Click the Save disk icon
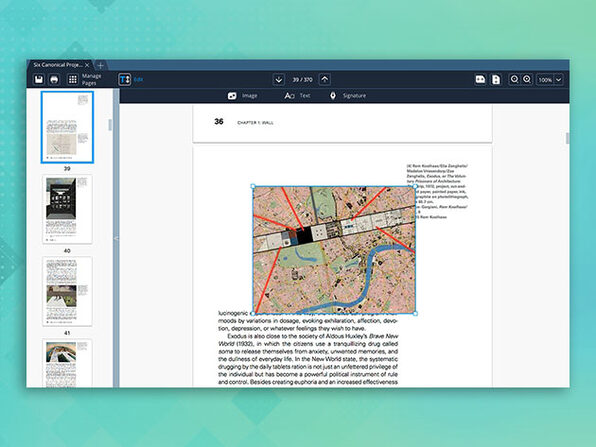 pos(39,79)
